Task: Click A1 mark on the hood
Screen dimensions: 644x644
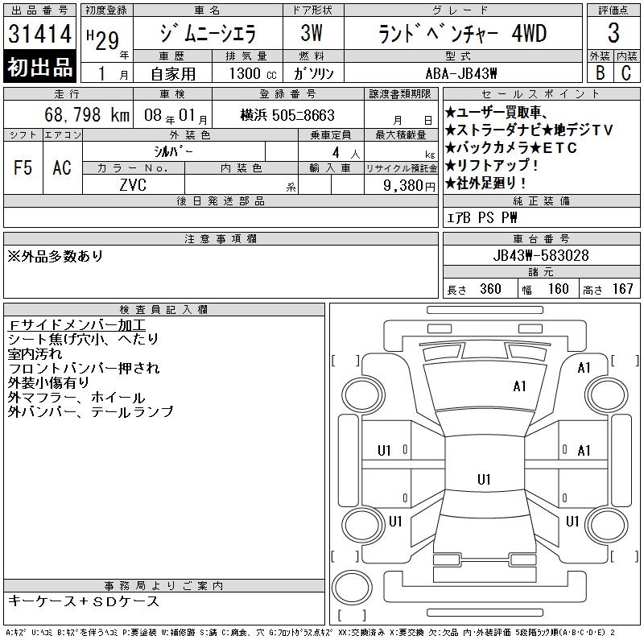Action: [x=519, y=386]
